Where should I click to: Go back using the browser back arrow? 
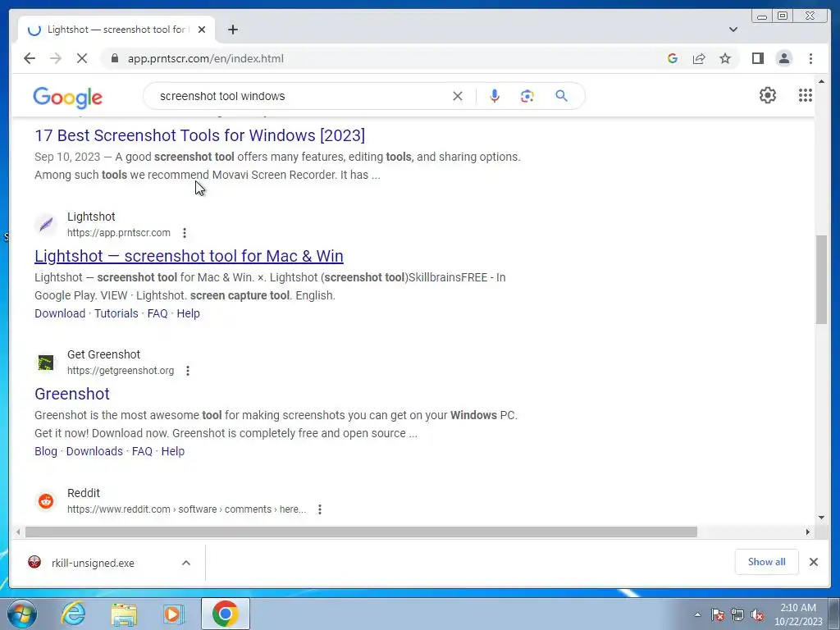click(x=30, y=58)
